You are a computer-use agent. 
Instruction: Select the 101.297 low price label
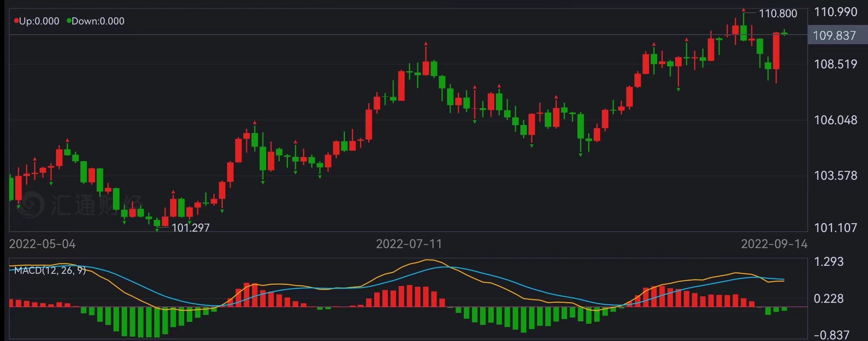(x=191, y=228)
